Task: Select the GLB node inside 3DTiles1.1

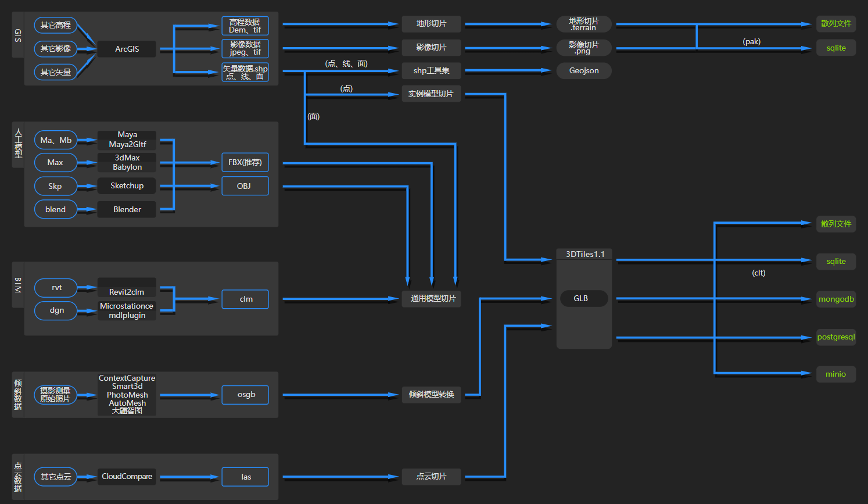Action: (x=584, y=299)
